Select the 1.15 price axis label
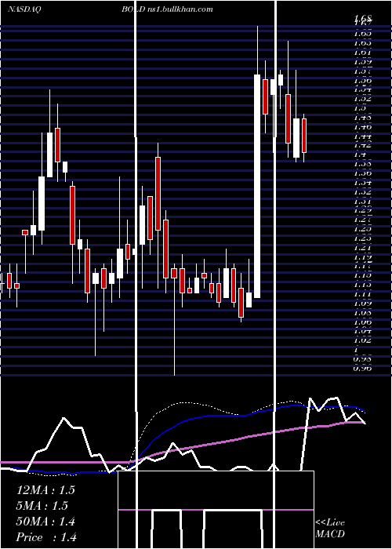This screenshot has width=392, height=549. (362, 275)
